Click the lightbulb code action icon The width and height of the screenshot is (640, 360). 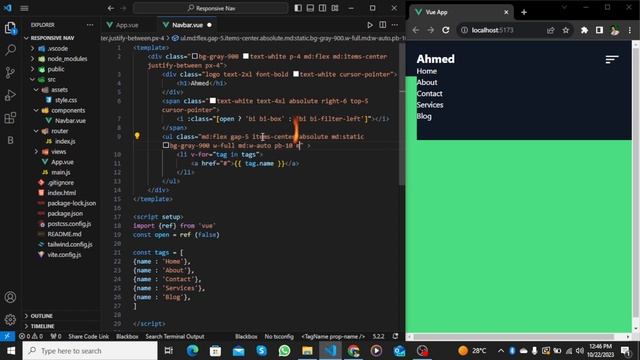click(x=137, y=136)
